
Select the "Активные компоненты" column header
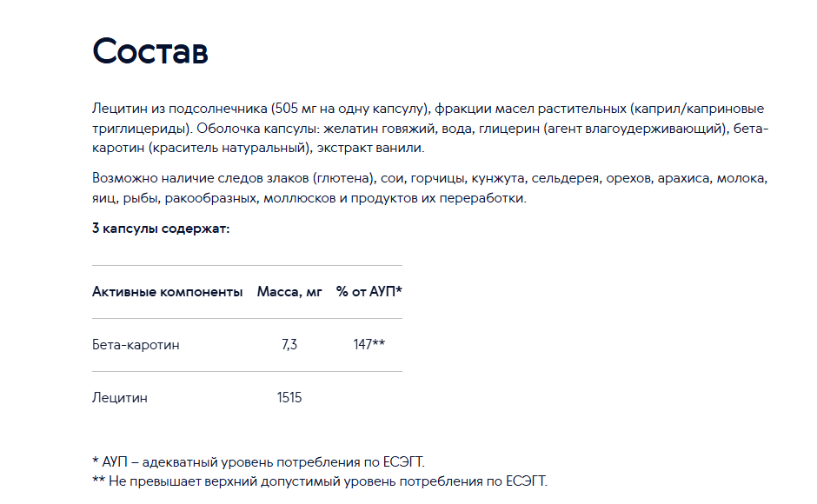pyautogui.click(x=167, y=292)
